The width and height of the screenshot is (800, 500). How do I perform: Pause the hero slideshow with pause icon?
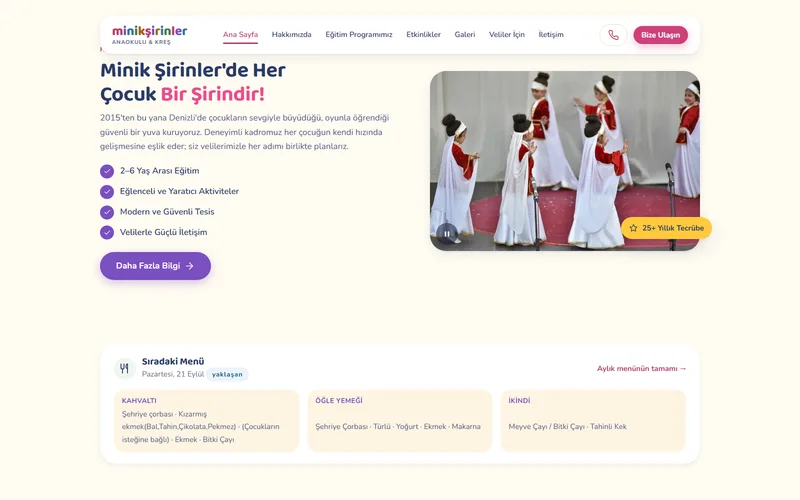[447, 234]
